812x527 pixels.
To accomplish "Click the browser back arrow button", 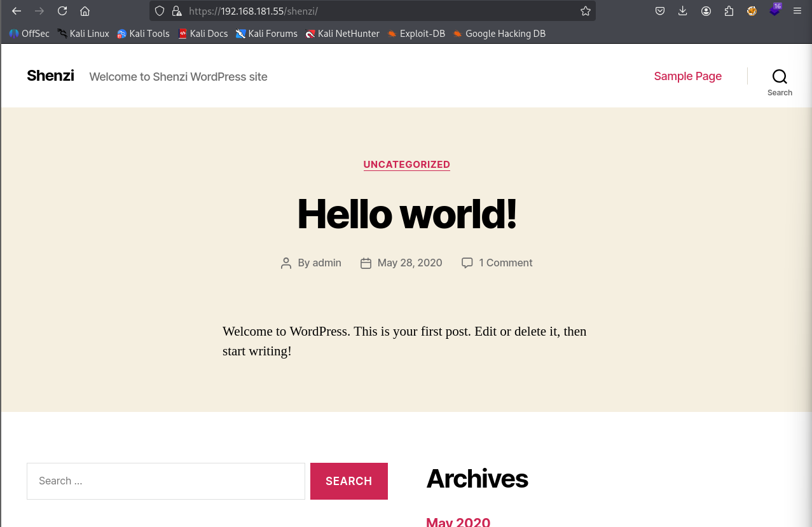I will pyautogui.click(x=17, y=11).
